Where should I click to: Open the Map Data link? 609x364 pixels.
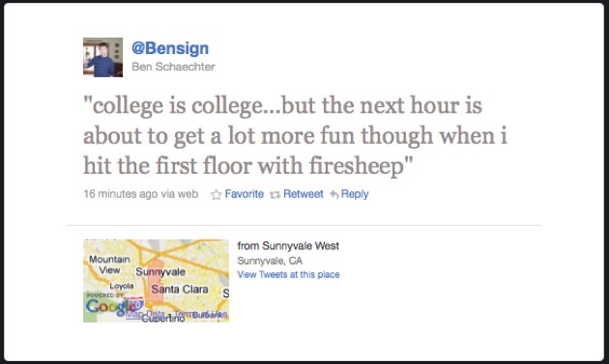tap(146, 314)
